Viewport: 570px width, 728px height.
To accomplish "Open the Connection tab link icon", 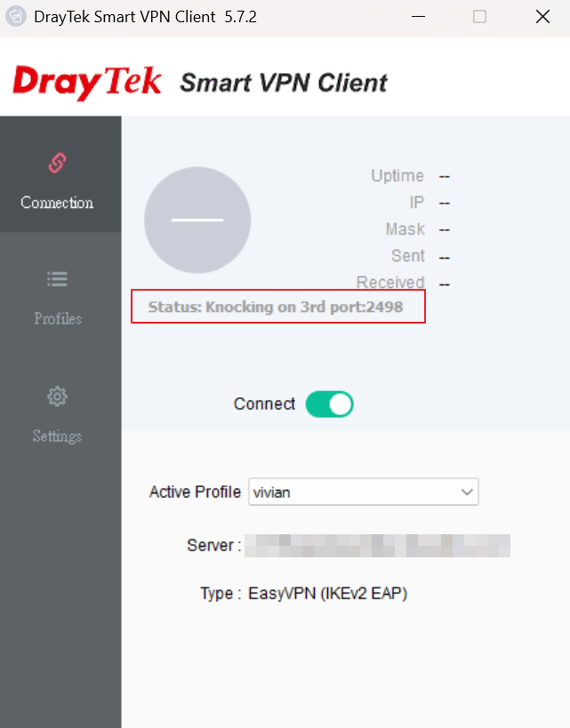I will coord(57,163).
